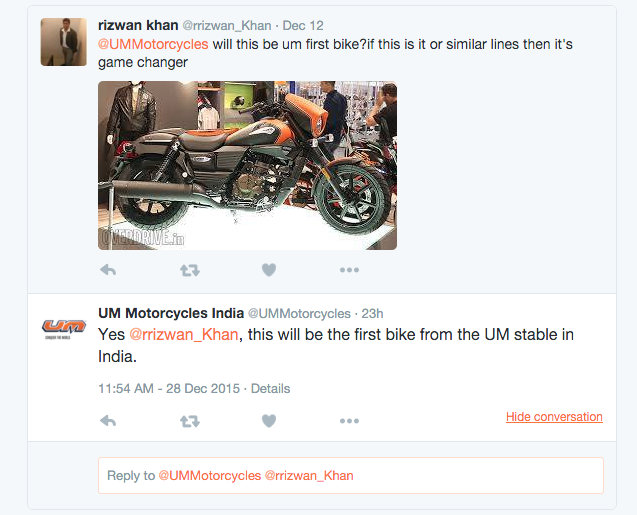Retweet rizwan khan's motorcycle tweet
Viewport: 637px width, 515px height.
[x=190, y=270]
